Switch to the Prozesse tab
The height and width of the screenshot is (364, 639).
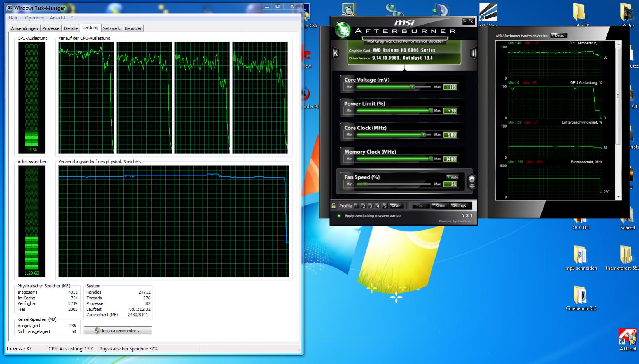tap(51, 28)
